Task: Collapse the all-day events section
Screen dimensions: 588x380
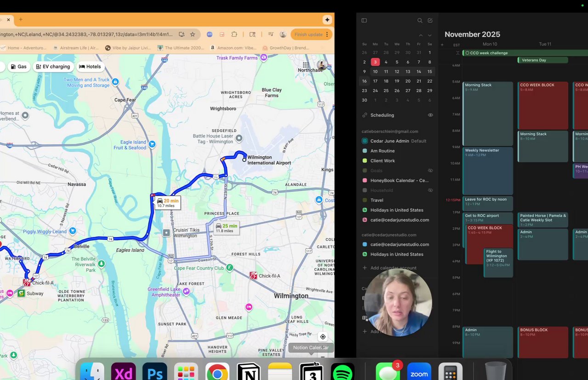Action: [x=458, y=53]
